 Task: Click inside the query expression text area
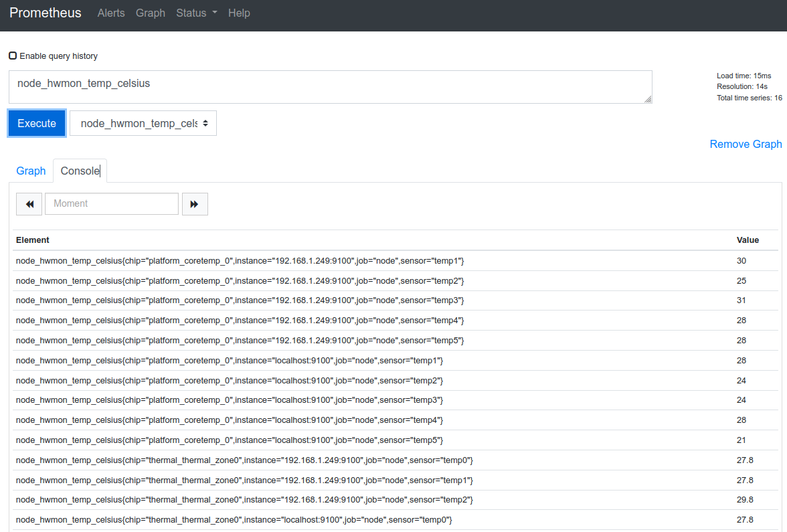[x=330, y=87]
